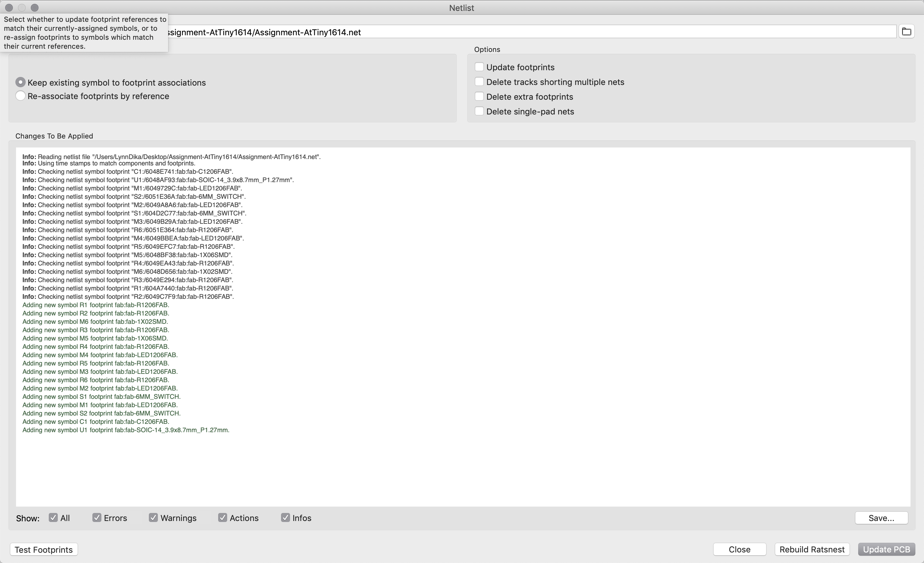
Task: Click 'Adding new symbol S2' line
Action: click(x=102, y=413)
